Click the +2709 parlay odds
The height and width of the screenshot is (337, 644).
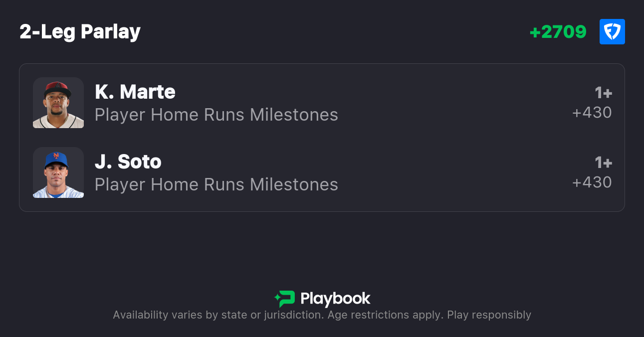point(558,32)
